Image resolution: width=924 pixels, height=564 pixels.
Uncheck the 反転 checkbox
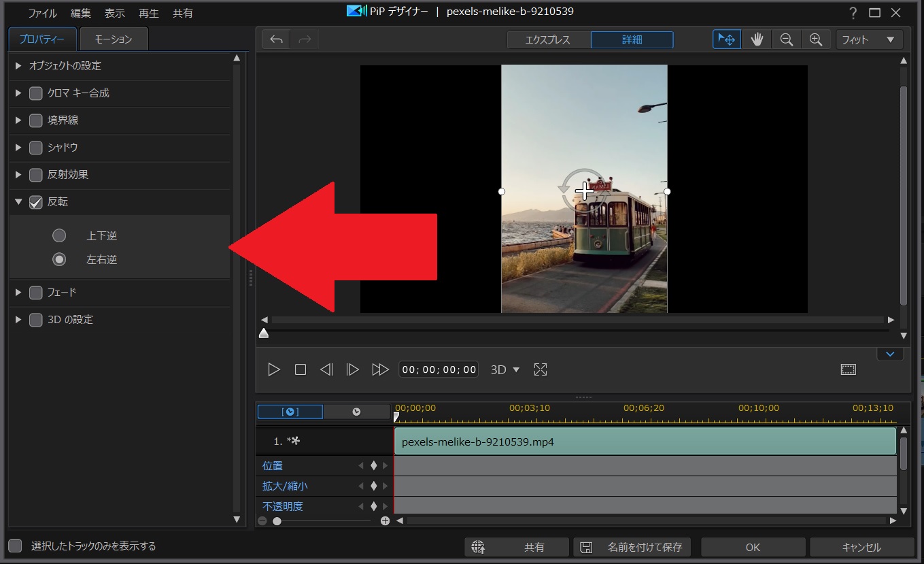[36, 202]
